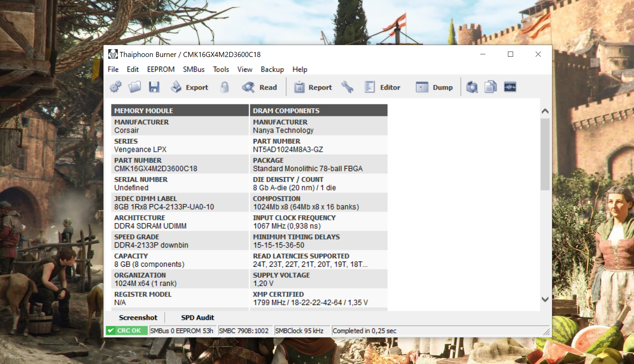Viewport: 634px width, 364px height.
Task: Open the Editor from the toolbar
Action: click(382, 87)
